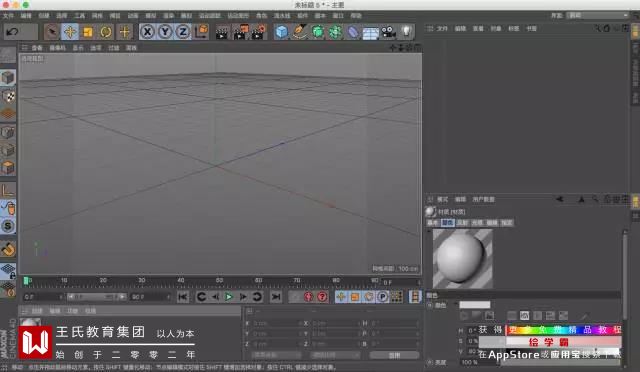Toggle parameter P keyframe recording icon
Image resolution: width=640 pixels, height=372 pixels.
[382, 297]
